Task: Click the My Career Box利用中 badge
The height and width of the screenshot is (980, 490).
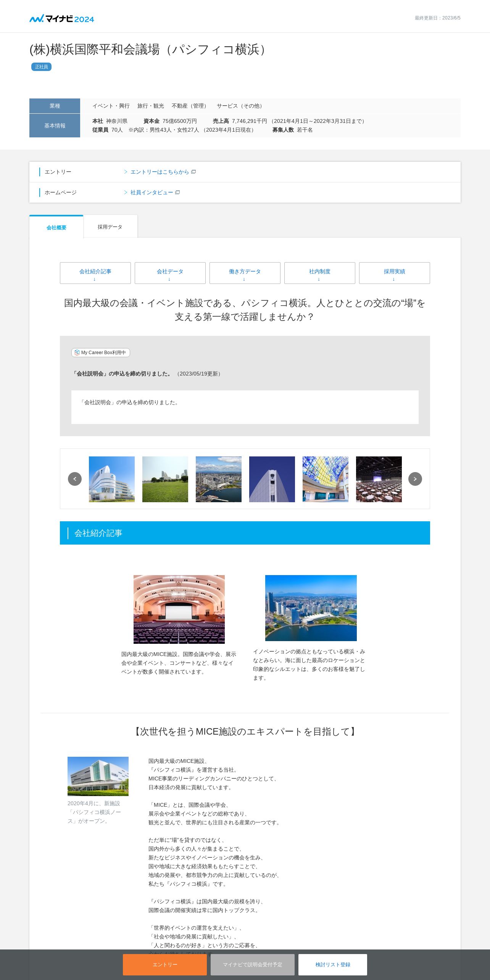Action: click(101, 353)
